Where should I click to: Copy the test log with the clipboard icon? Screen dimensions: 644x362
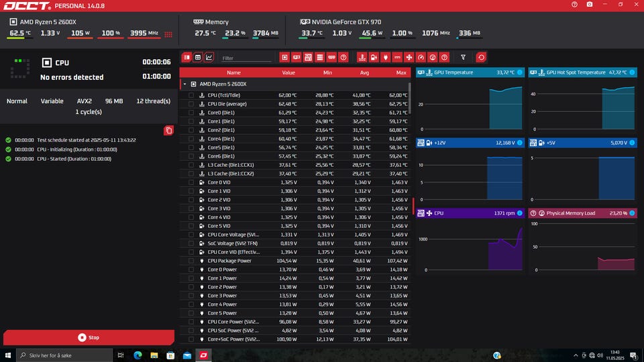point(168,131)
